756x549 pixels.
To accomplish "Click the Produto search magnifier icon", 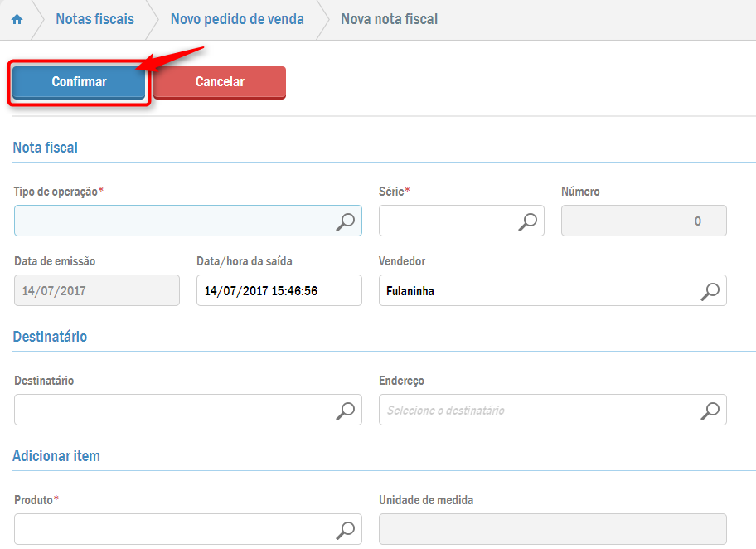I will coord(345,530).
